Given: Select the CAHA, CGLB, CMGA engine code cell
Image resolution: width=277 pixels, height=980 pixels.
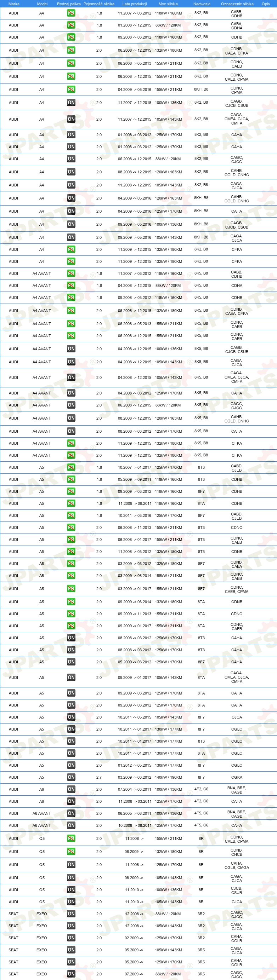Looking at the screenshot, I should click(237, 865).
